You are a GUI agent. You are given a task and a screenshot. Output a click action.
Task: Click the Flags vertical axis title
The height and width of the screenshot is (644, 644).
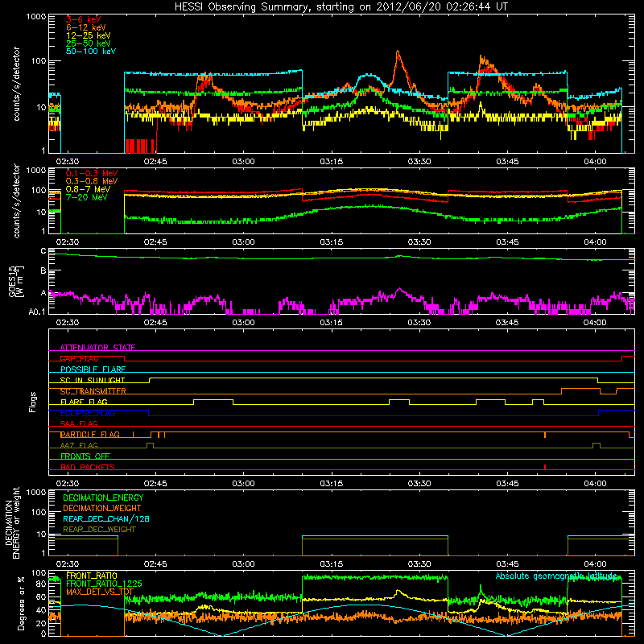33,402
